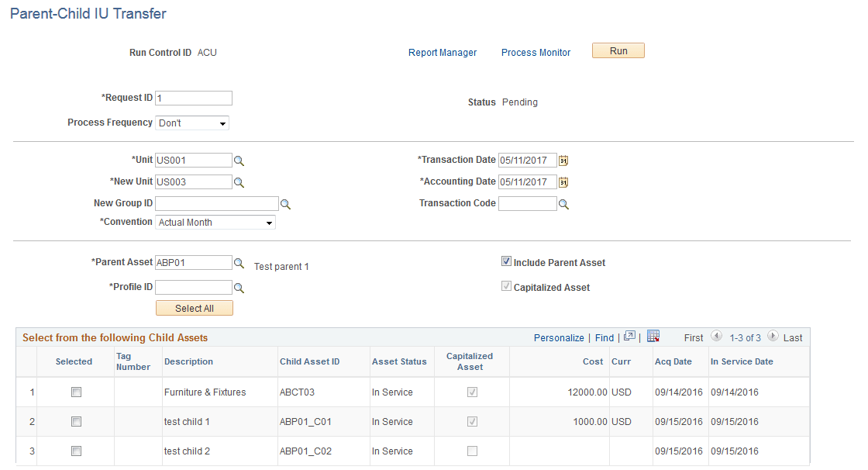This screenshot has height=470, width=868.
Task: Open the Convention dropdown
Action: tap(270, 222)
